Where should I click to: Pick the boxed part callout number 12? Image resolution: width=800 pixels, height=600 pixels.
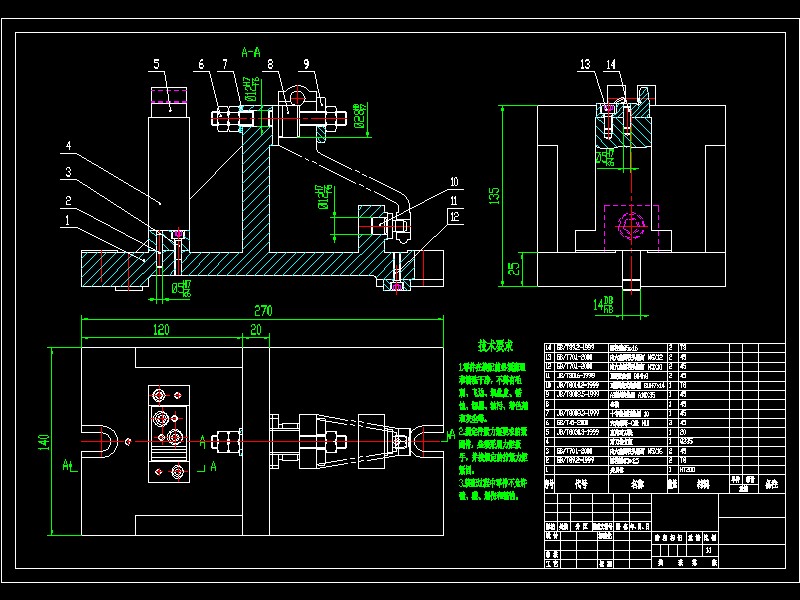[x=455, y=216]
